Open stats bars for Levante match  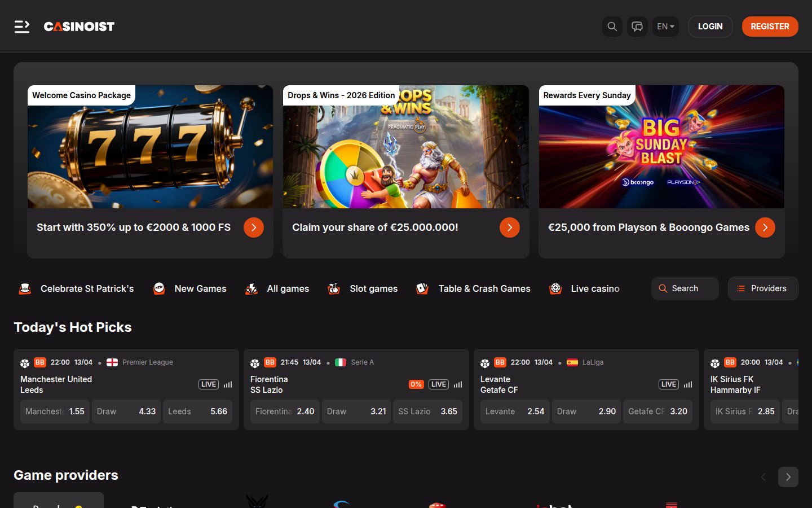(x=688, y=384)
